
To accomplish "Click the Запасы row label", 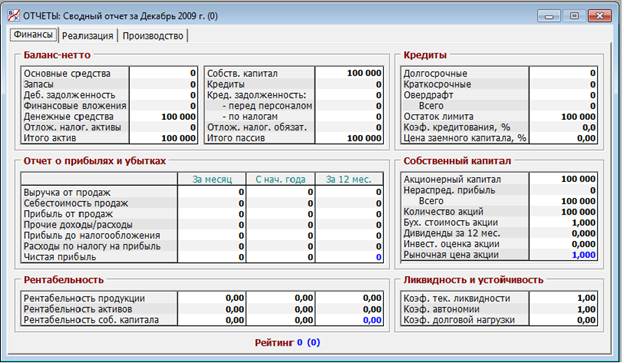I will tap(39, 84).
